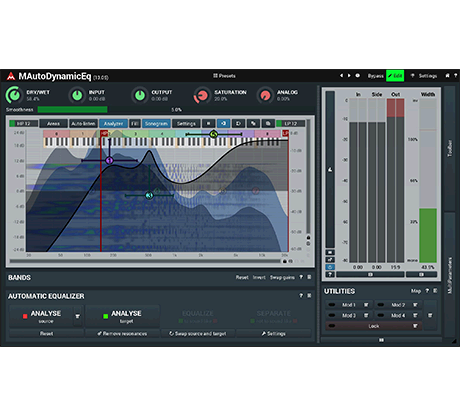The image size is (460, 416).
Task: Click the MeldaProduction logo icon
Action: pos(11,76)
